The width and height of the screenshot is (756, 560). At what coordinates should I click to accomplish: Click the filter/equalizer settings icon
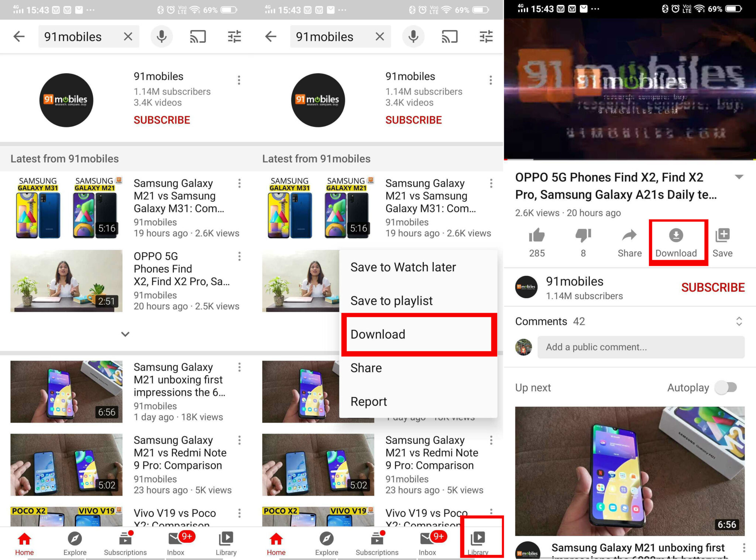coord(236,37)
